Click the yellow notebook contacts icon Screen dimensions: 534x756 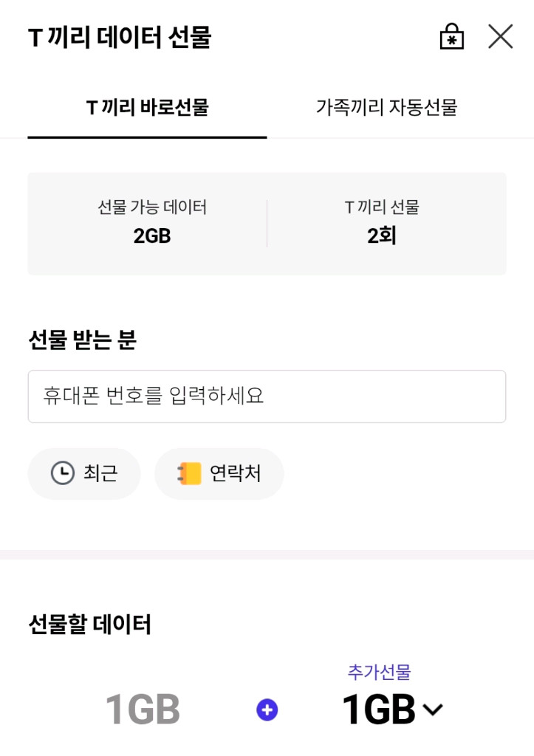189,473
